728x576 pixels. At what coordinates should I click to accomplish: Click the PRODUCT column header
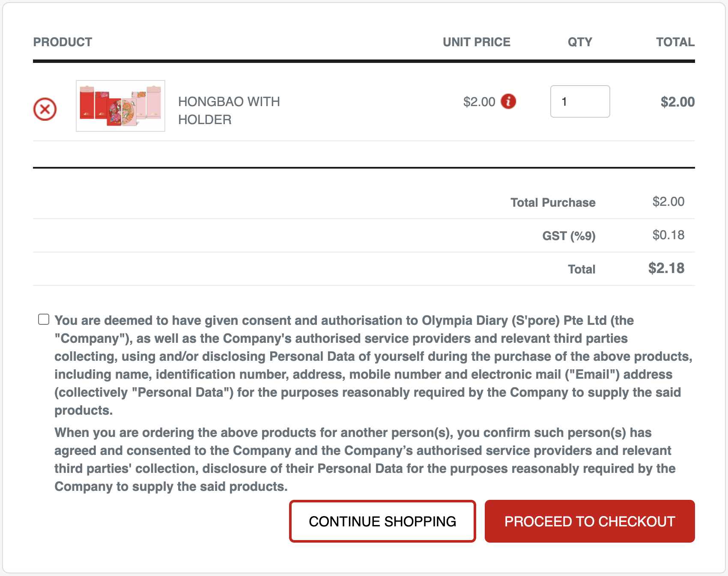point(63,42)
